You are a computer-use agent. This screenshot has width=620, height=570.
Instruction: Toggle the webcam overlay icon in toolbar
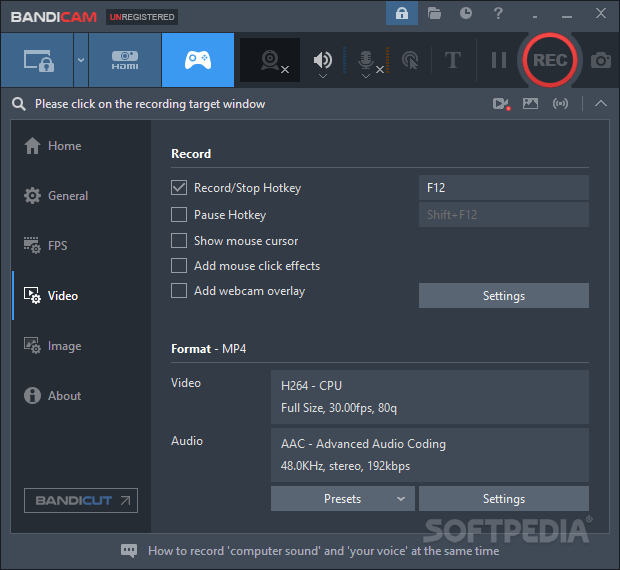point(270,60)
